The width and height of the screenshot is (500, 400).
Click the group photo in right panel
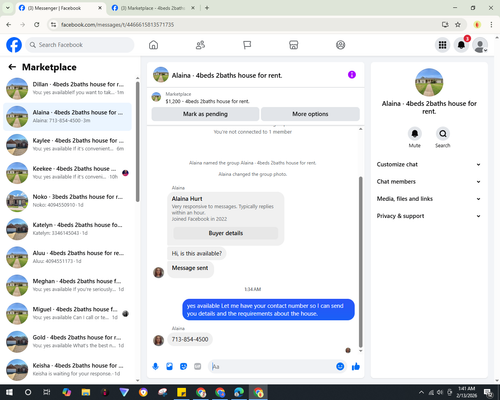click(x=429, y=82)
